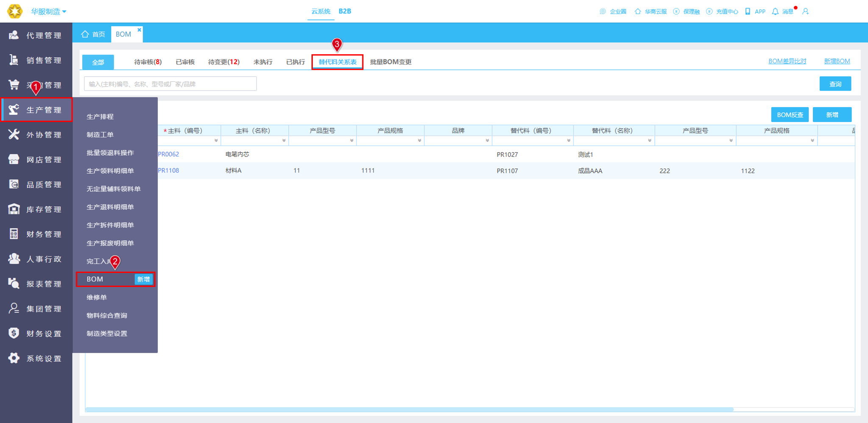Open the 网店管理 store icon
Screen dimensions: 868x423
(14, 159)
